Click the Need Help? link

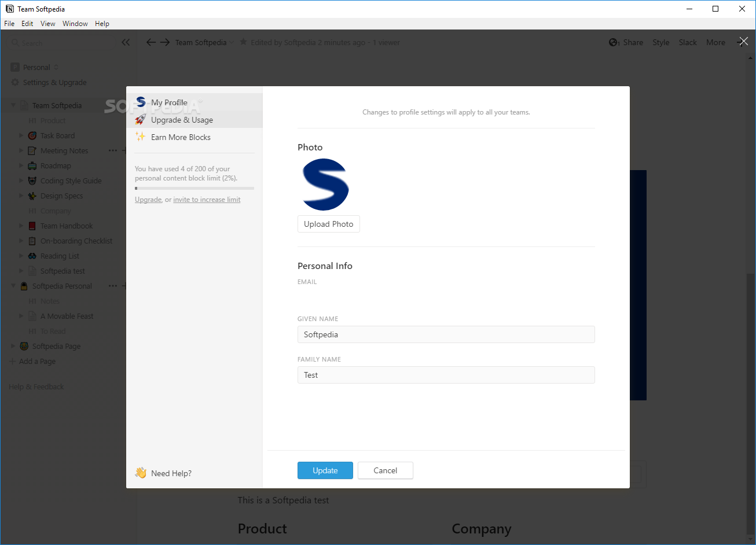point(171,473)
